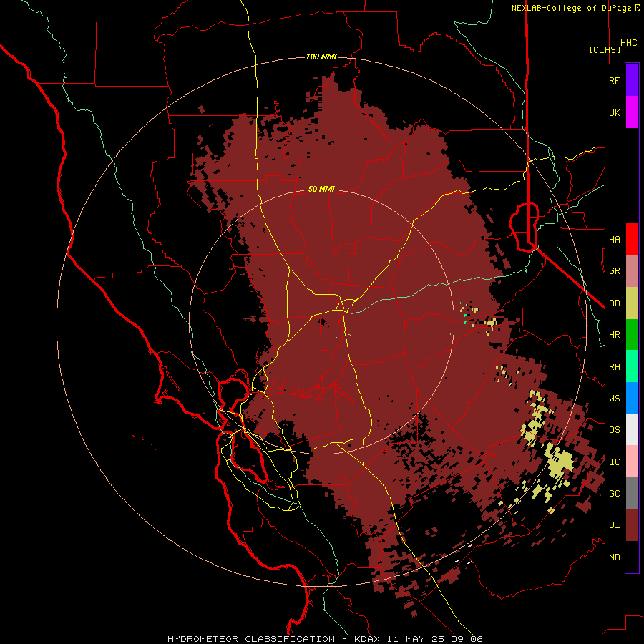
Task: Click the dark red BI swatch
Action: pos(632,525)
